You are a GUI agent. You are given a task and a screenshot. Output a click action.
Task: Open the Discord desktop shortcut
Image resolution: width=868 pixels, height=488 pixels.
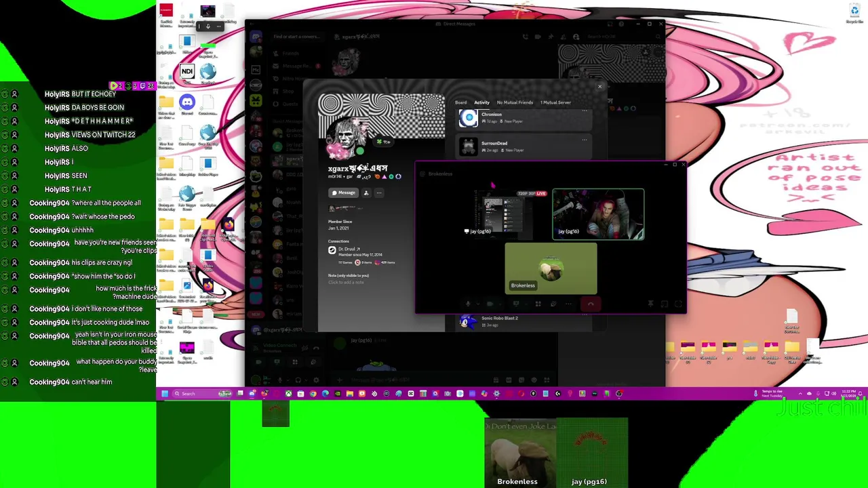click(187, 104)
